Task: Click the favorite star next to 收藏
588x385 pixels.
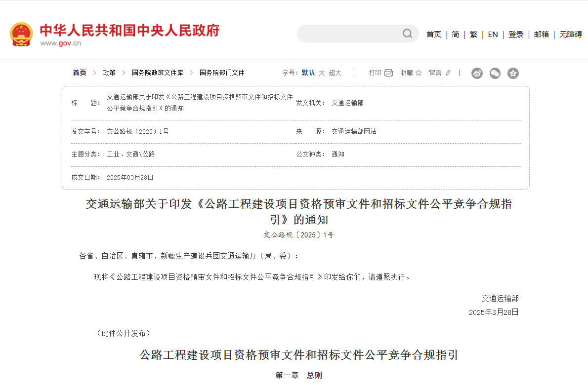Action: [419, 73]
